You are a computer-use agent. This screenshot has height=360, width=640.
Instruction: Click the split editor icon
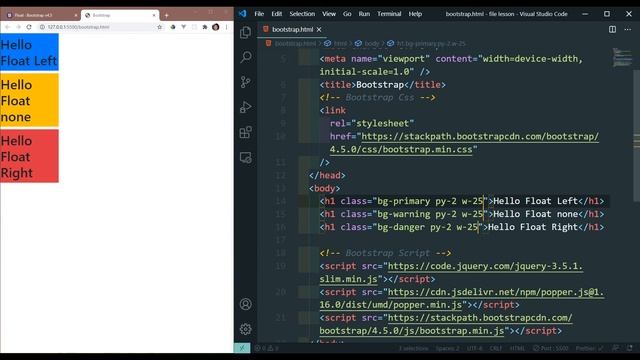[612, 29]
